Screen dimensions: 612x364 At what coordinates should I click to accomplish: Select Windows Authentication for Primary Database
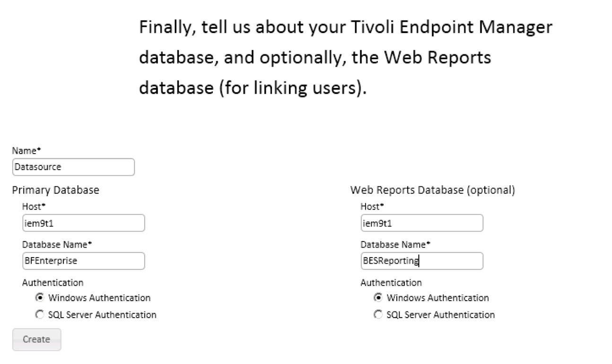[x=40, y=298]
